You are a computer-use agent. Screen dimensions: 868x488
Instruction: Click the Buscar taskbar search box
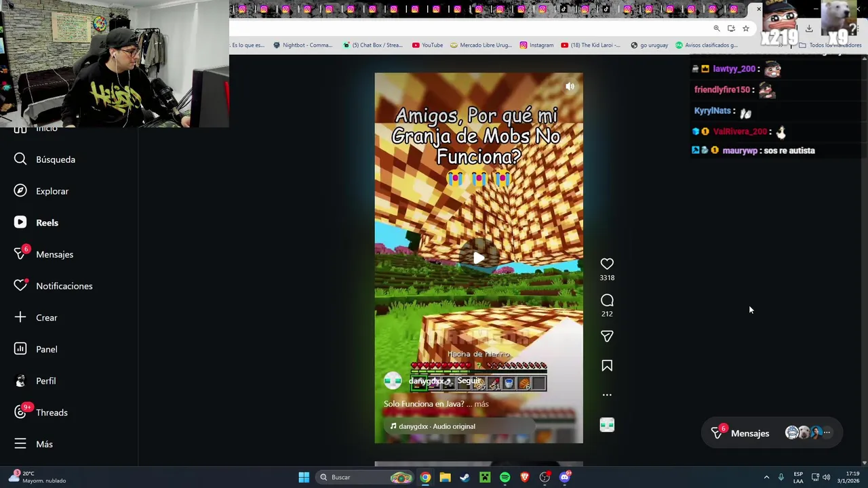pos(364,477)
